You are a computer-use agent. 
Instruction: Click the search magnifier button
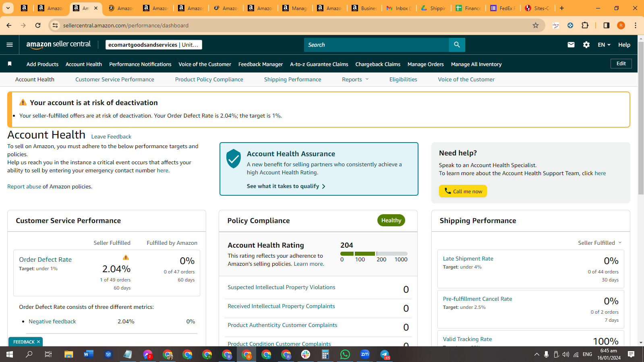tap(457, 45)
